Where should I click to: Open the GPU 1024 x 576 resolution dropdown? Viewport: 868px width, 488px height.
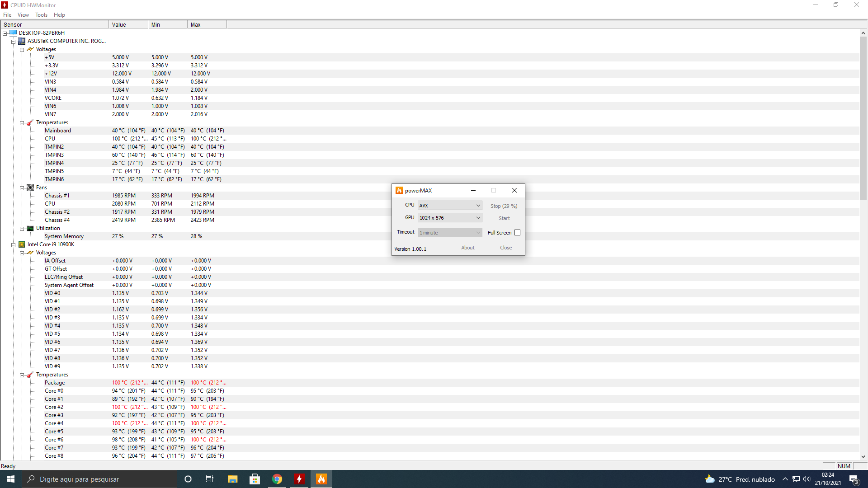450,218
